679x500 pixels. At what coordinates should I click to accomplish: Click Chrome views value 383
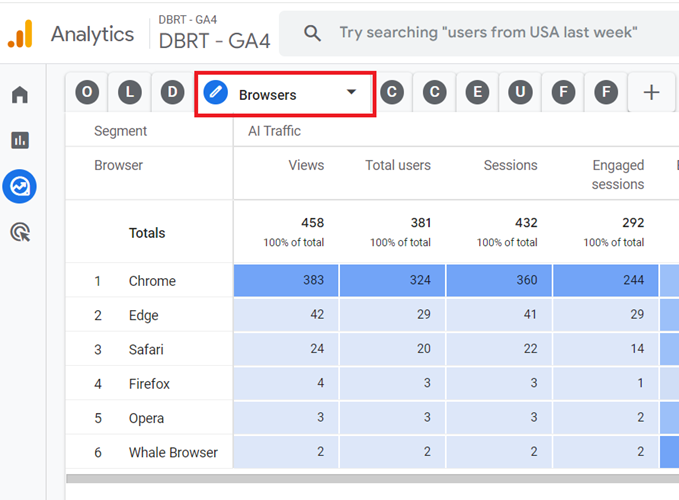(314, 280)
